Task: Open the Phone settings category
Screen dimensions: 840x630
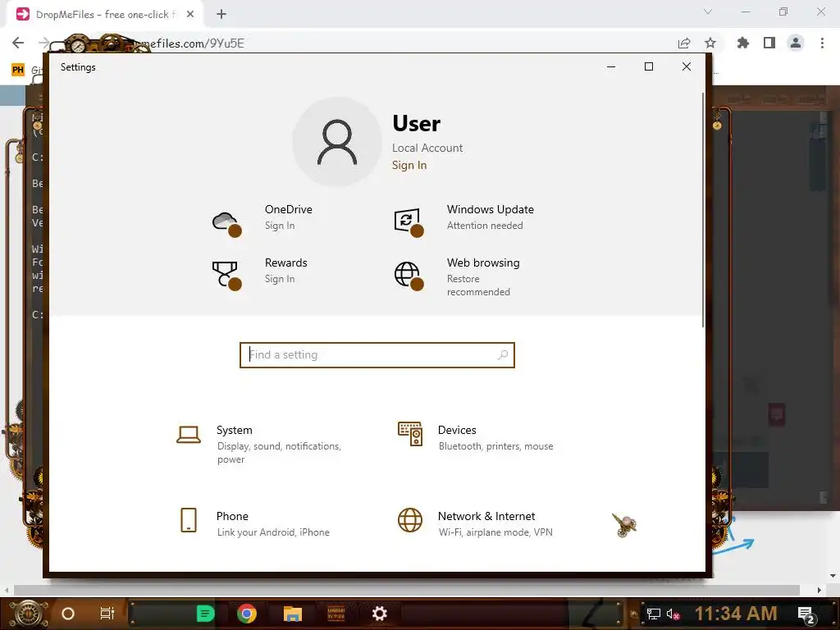Action: (x=254, y=523)
